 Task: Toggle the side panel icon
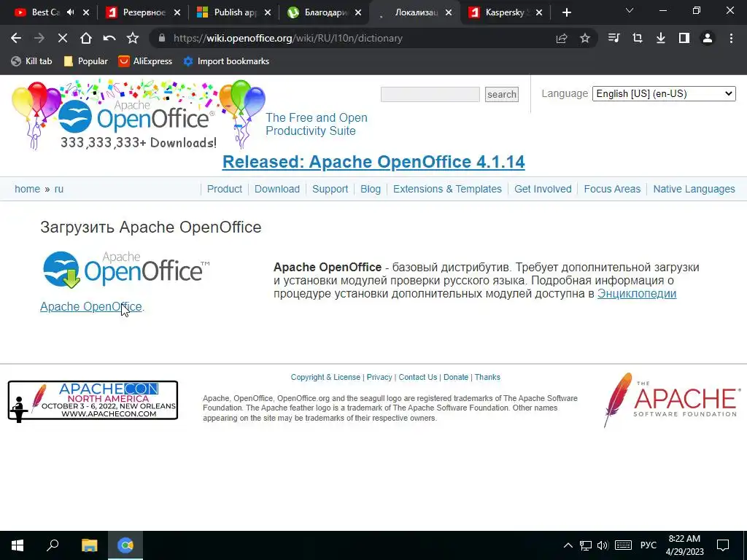pos(684,38)
